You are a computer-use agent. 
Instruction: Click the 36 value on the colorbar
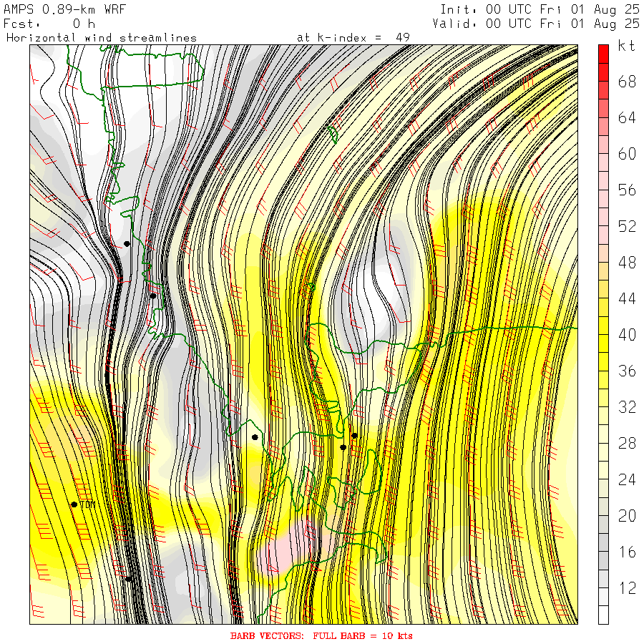[x=627, y=371]
